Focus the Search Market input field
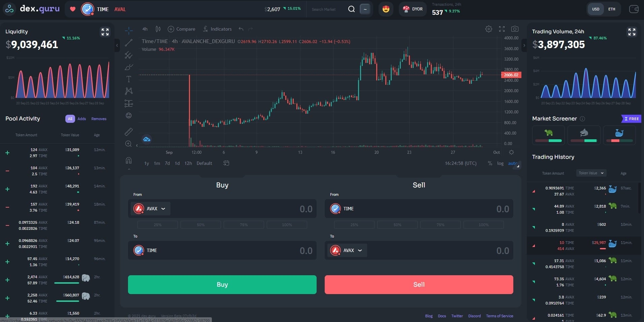The height and width of the screenshot is (322, 644). pos(325,9)
